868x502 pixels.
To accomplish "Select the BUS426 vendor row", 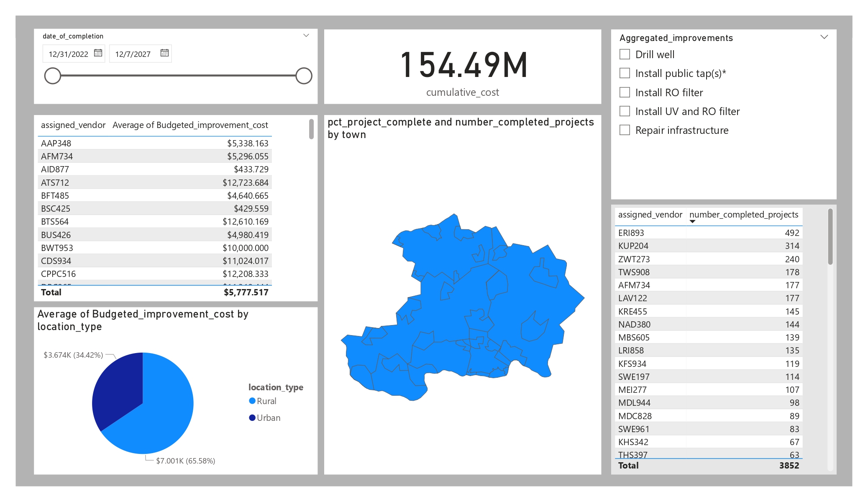I will 155,235.
